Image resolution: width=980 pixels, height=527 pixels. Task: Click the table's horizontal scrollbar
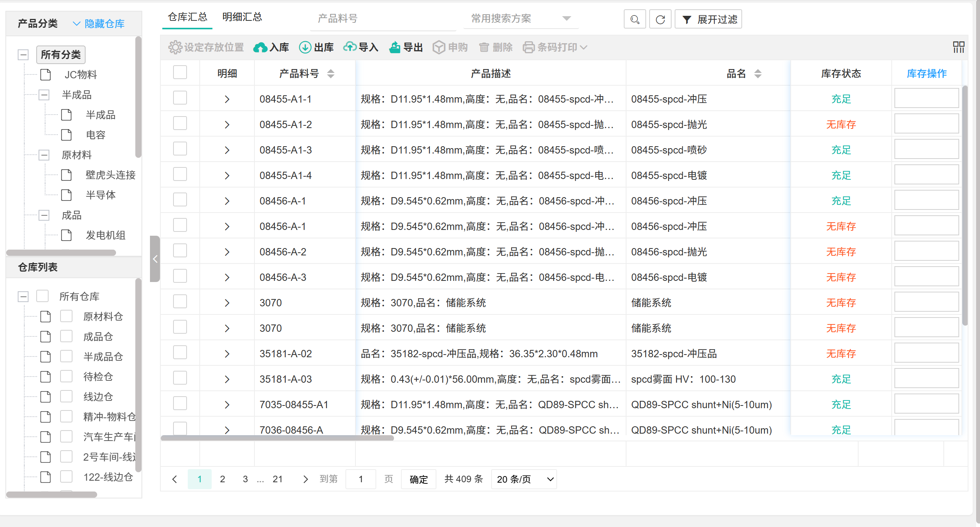click(277, 438)
